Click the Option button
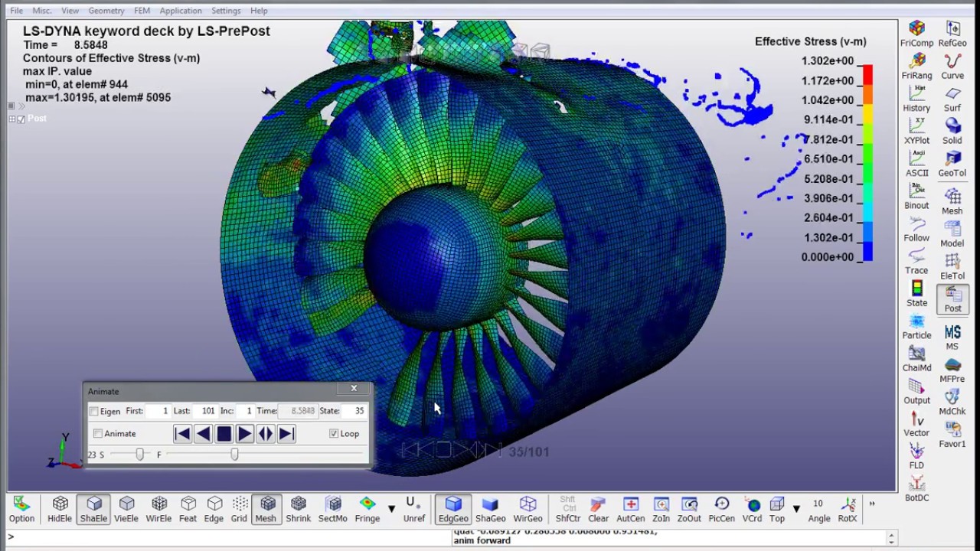This screenshot has height=551, width=980. [21, 510]
